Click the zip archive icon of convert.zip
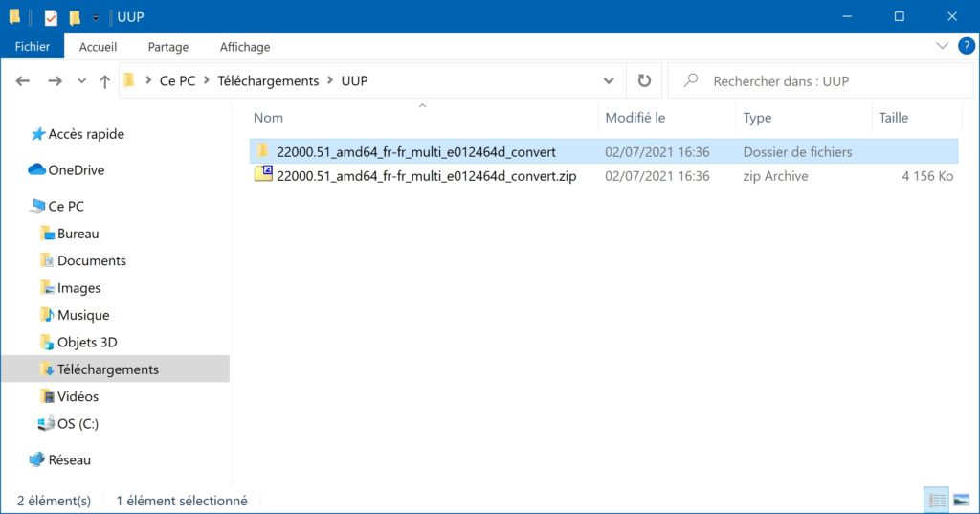 coord(263,174)
